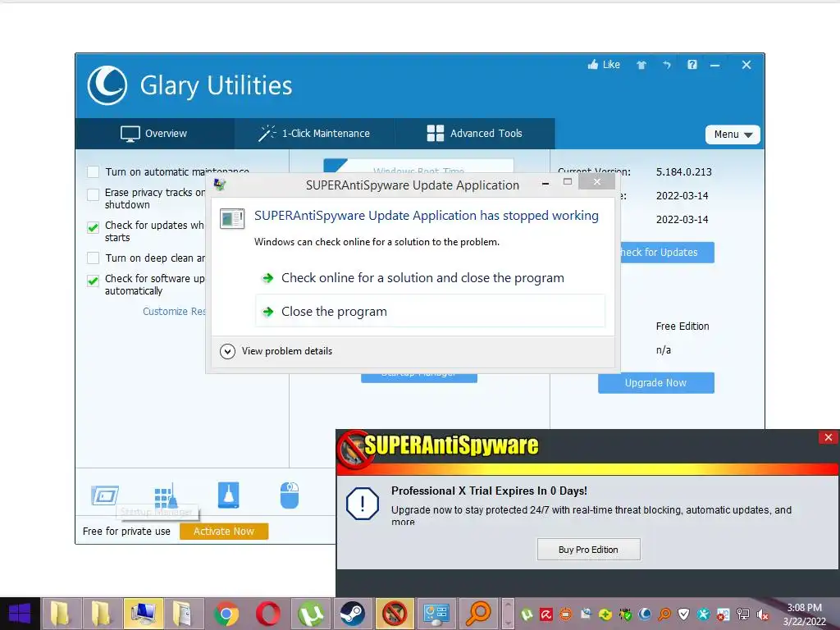Viewport: 840px width, 630px height.
Task: Switch to the 1-Click Maintenance tab
Action: tap(314, 134)
